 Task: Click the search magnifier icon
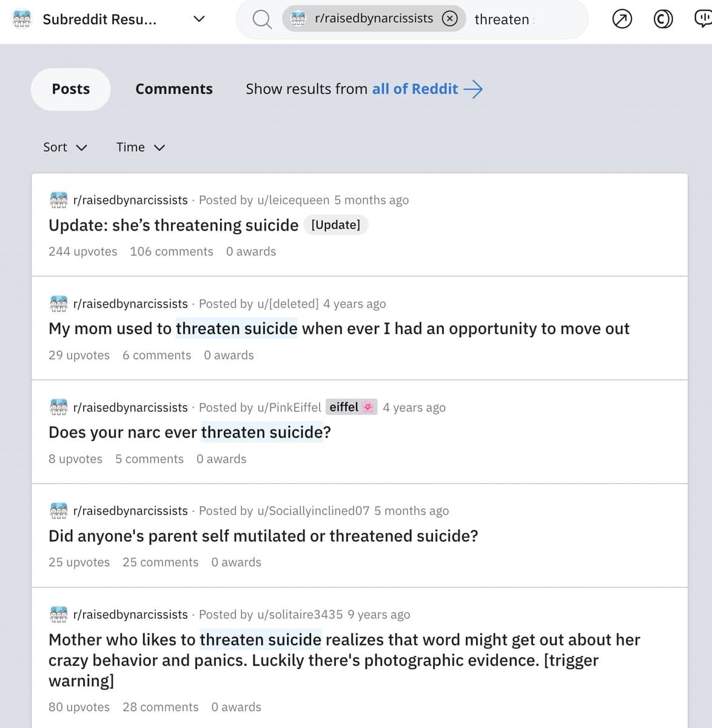tap(261, 19)
